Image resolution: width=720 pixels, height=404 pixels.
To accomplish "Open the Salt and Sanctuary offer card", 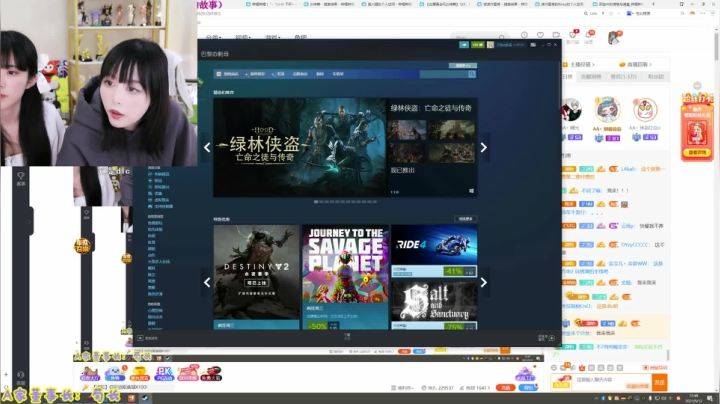I will [x=434, y=305].
